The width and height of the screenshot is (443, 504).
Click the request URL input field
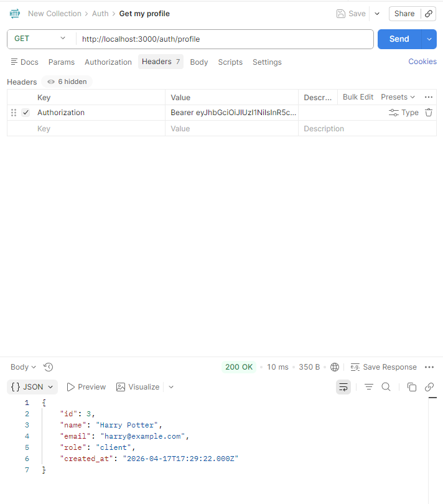224,39
